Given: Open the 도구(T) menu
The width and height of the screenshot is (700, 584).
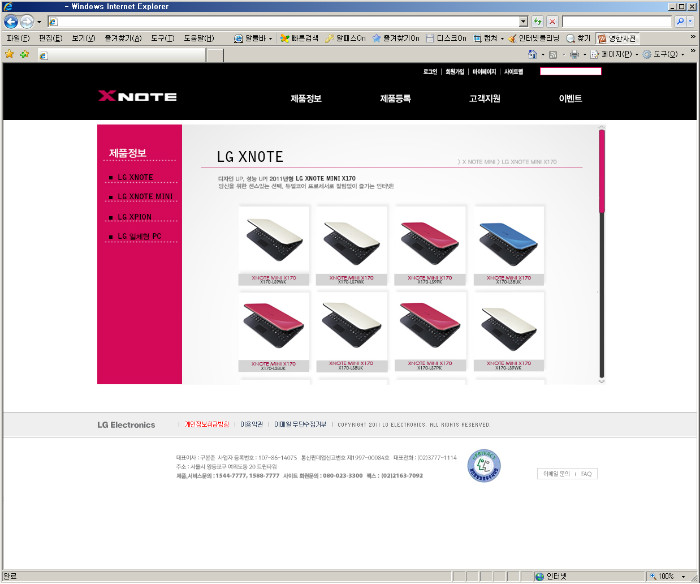Looking at the screenshot, I should coord(162,38).
